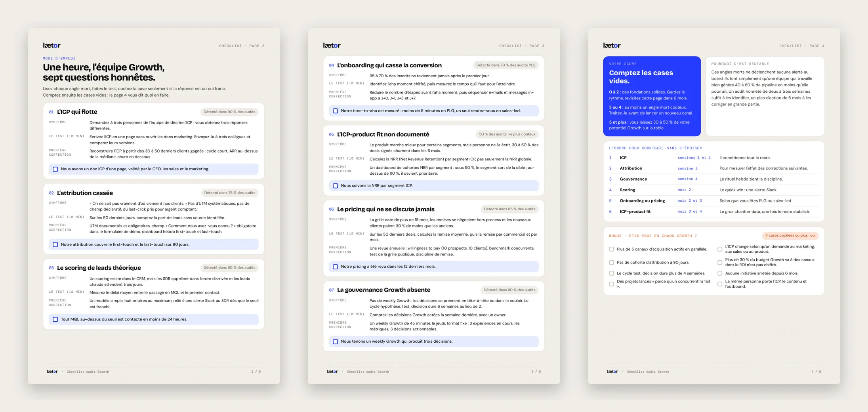Tick 'Plus de 5 canaux d'acquisition' checkbox

612,249
